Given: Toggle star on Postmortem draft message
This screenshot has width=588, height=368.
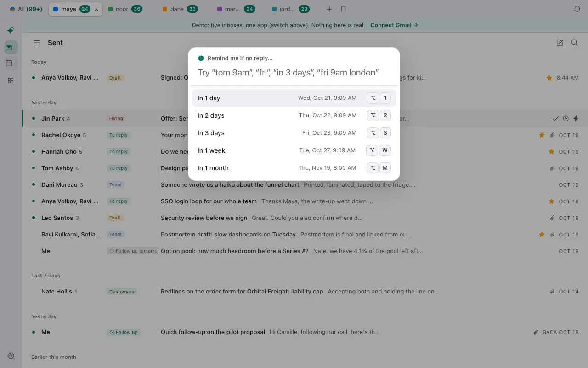Looking at the screenshot, I should 542,235.
